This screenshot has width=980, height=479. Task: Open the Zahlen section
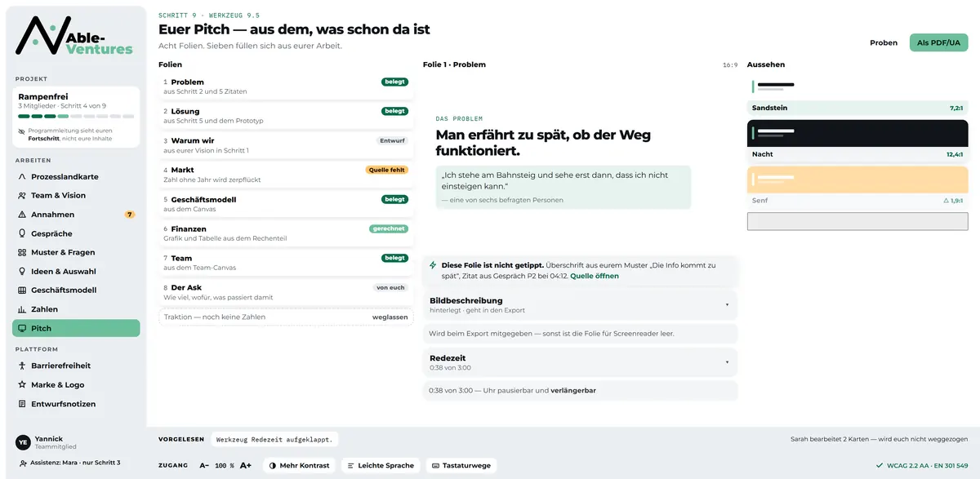(76, 309)
